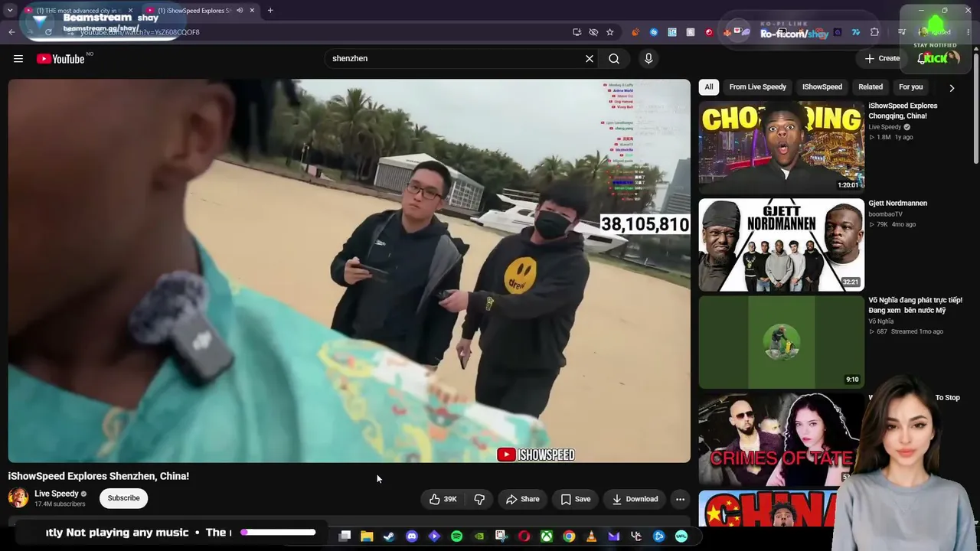980x551 pixels.
Task: Click the install app icon in address bar
Action: (x=577, y=32)
